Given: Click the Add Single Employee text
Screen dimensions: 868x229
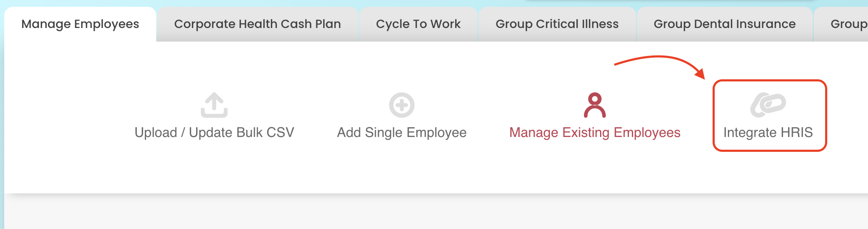Looking at the screenshot, I should point(402,133).
